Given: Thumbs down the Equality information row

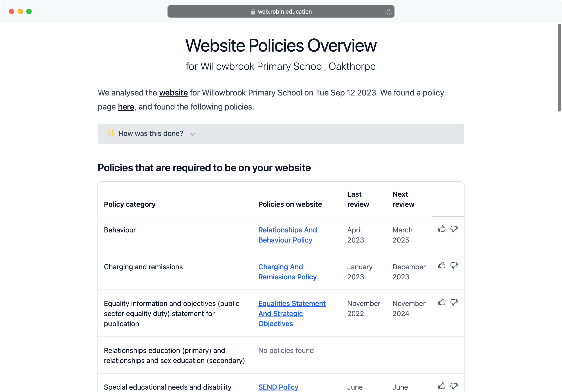Looking at the screenshot, I should click(x=454, y=302).
